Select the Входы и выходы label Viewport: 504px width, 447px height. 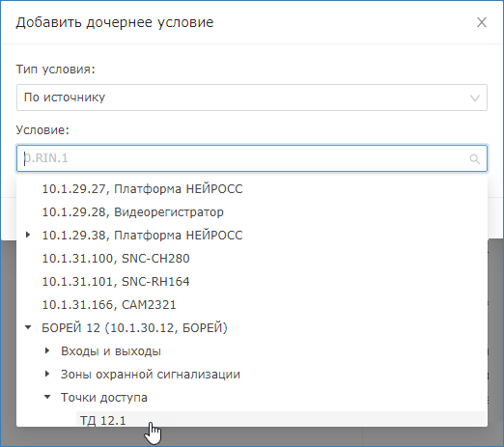point(111,351)
